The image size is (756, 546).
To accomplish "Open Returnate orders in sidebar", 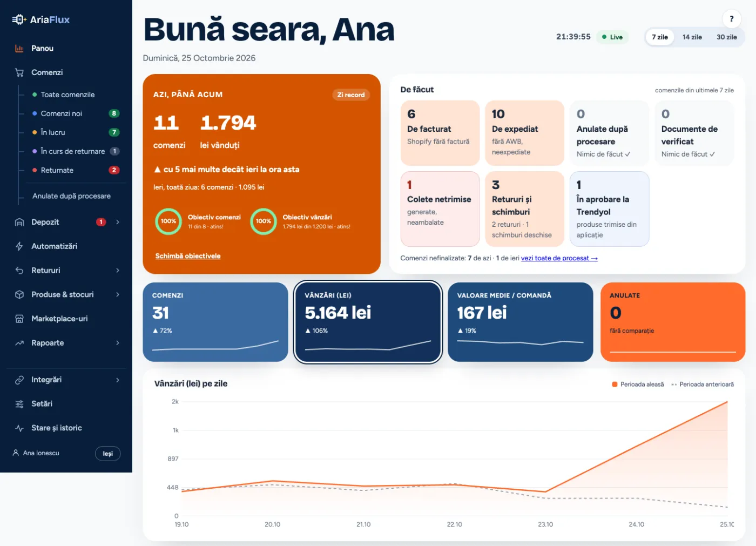I will point(76,170).
